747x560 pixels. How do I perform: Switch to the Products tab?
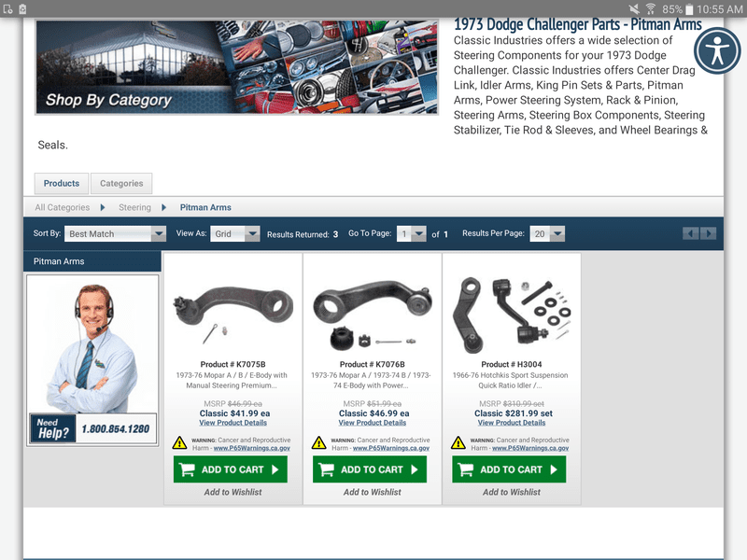pos(62,183)
